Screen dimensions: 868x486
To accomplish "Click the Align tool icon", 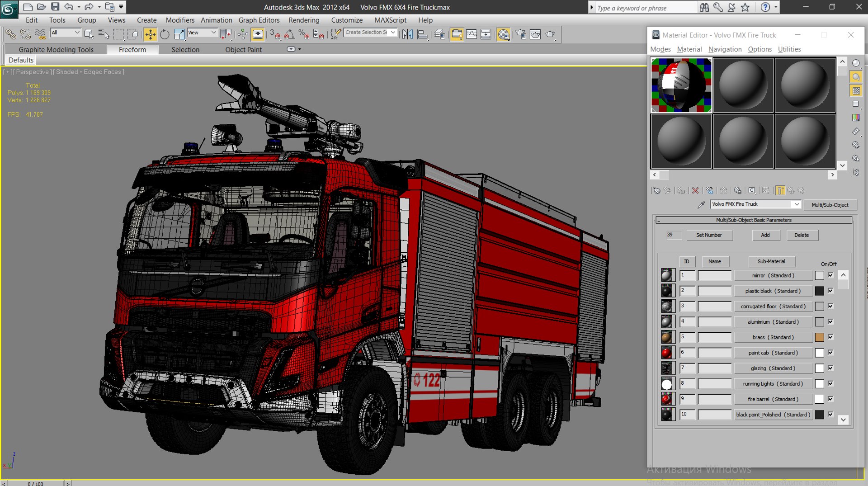I will (422, 34).
